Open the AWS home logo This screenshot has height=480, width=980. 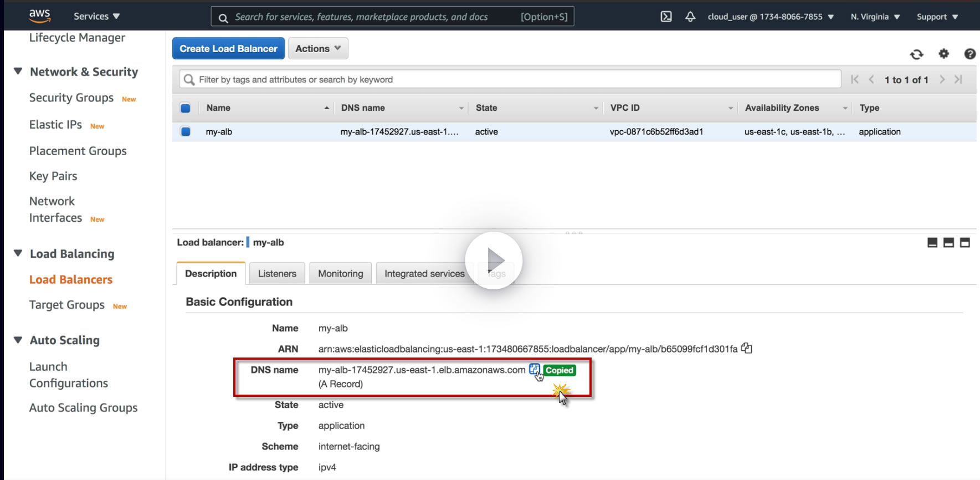pos(40,16)
